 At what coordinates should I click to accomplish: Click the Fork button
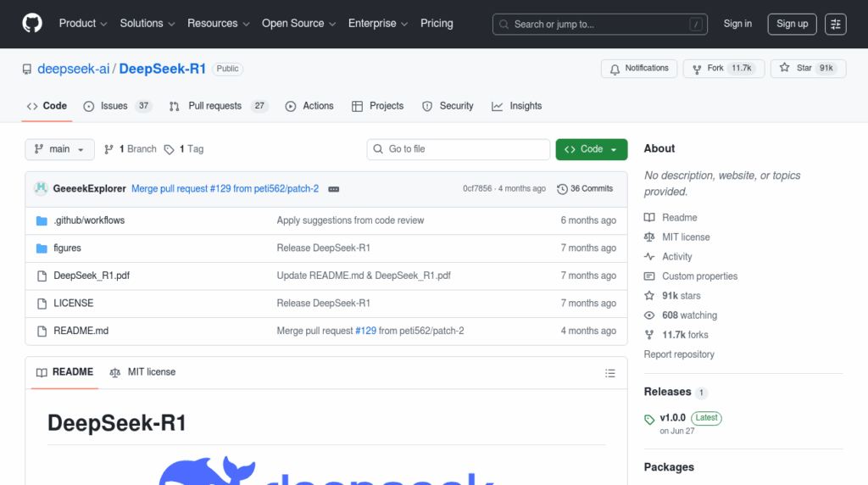pos(724,69)
